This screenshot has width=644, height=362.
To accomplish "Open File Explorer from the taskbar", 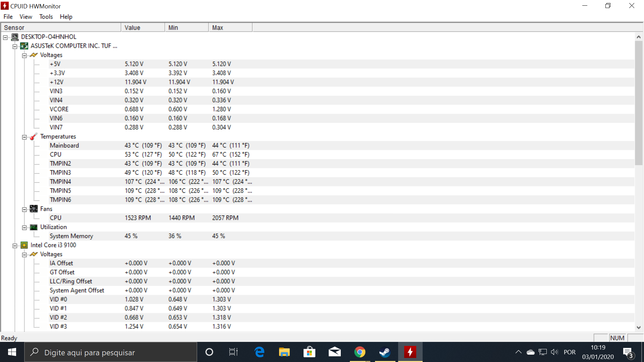I will click(284, 352).
